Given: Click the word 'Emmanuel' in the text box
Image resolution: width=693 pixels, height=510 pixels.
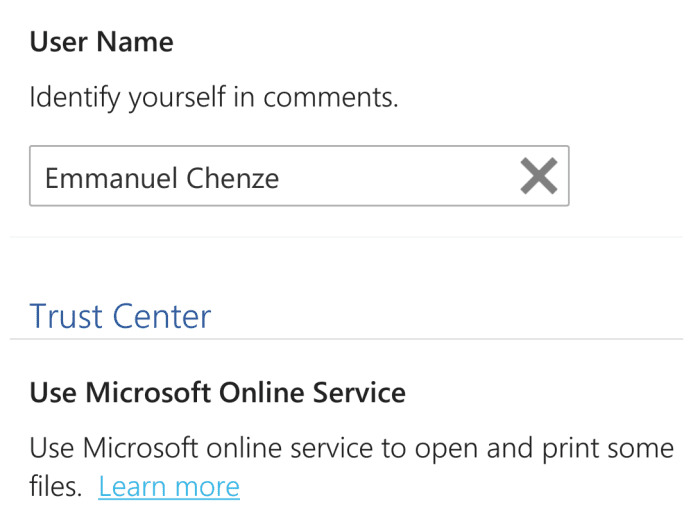Looking at the screenshot, I should (x=111, y=178).
